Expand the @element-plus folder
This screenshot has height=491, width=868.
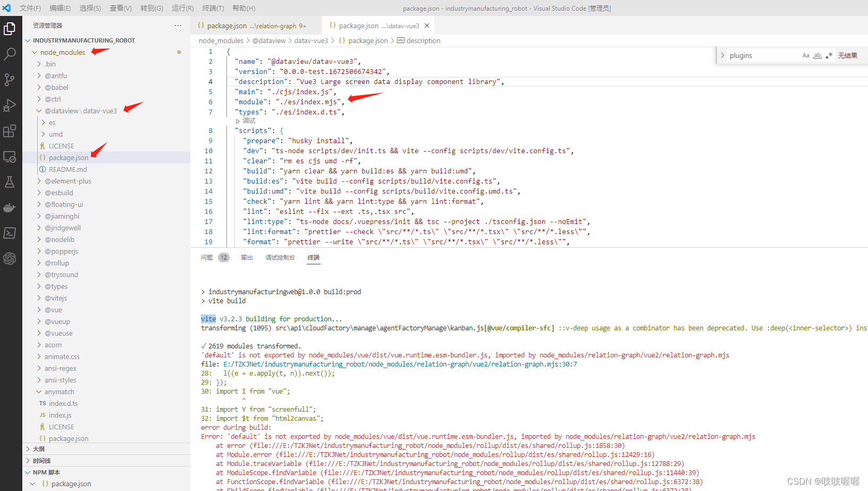coord(68,181)
